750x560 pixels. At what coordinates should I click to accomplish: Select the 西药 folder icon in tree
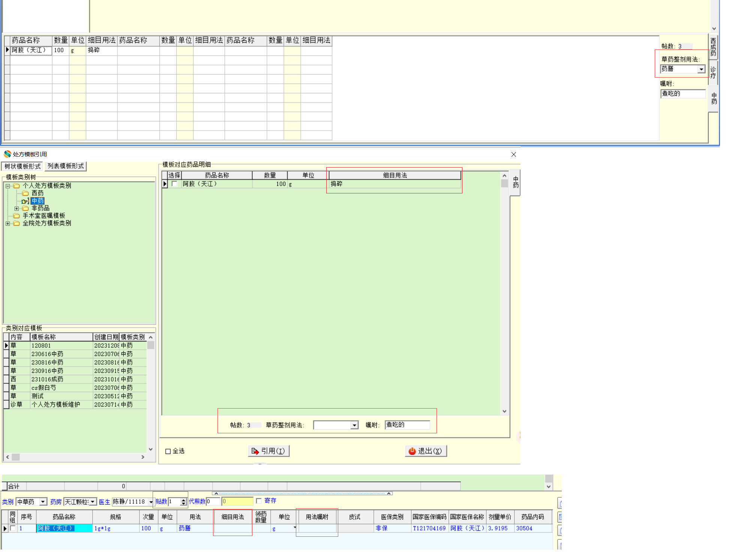(x=25, y=193)
